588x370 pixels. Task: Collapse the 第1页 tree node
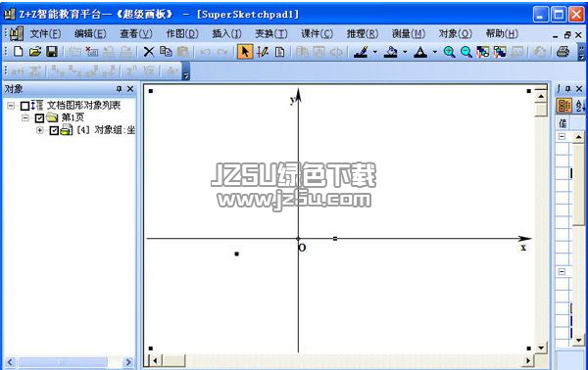(x=25, y=118)
